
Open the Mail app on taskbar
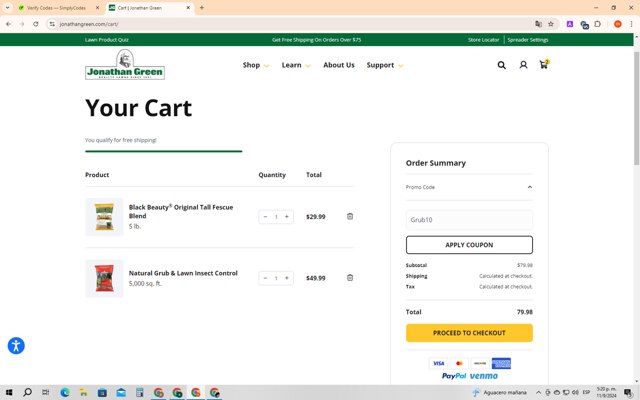tap(121, 393)
